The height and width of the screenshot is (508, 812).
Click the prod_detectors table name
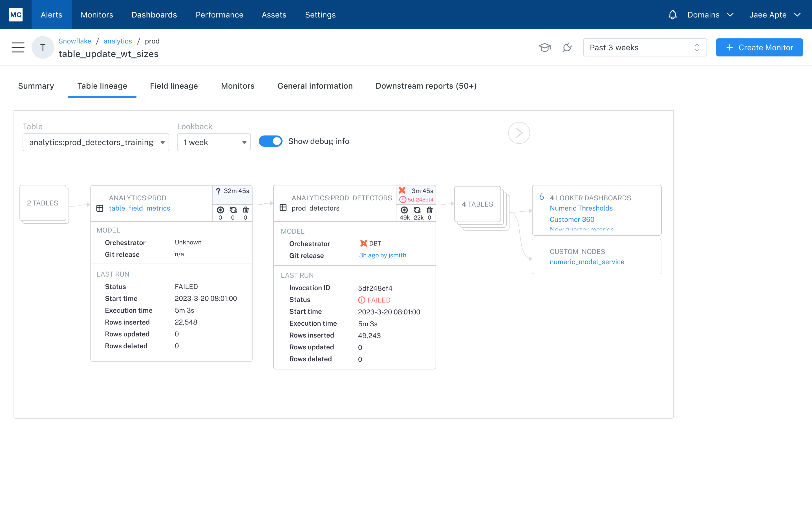315,208
